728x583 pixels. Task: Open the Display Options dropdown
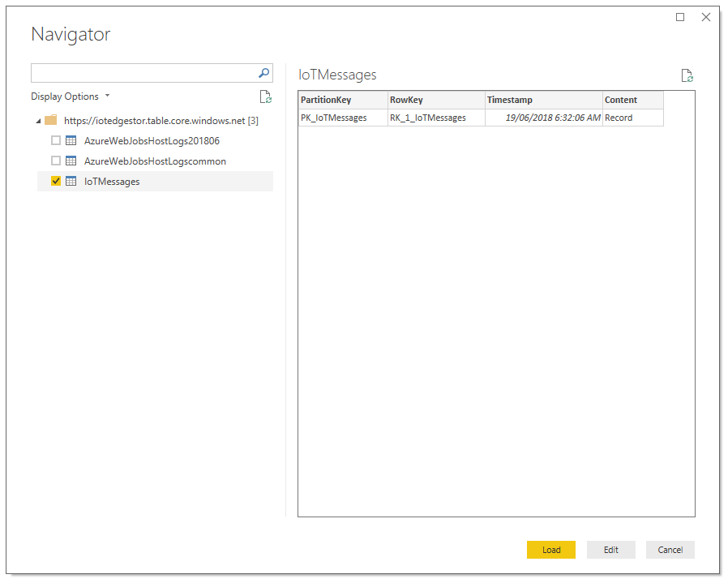pyautogui.click(x=70, y=96)
